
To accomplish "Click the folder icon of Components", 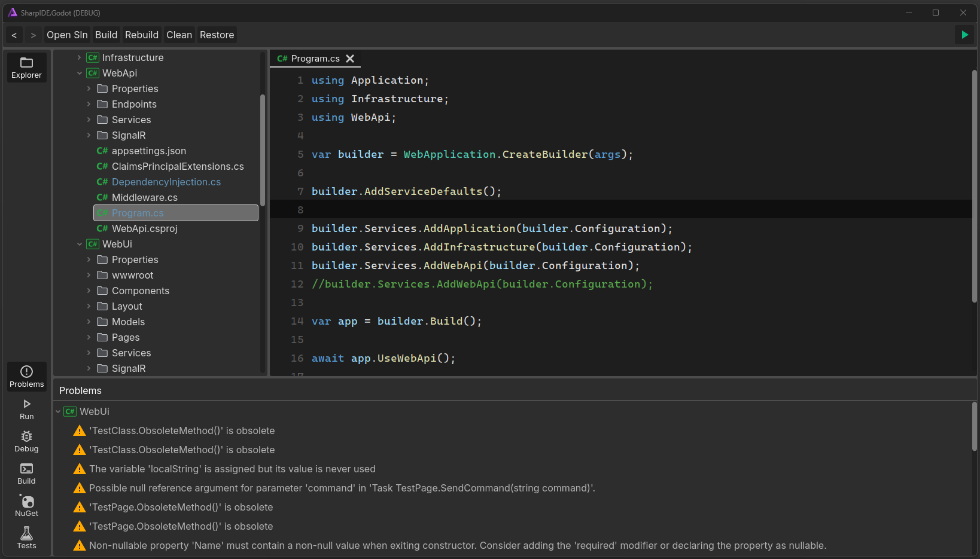I will [x=102, y=291].
